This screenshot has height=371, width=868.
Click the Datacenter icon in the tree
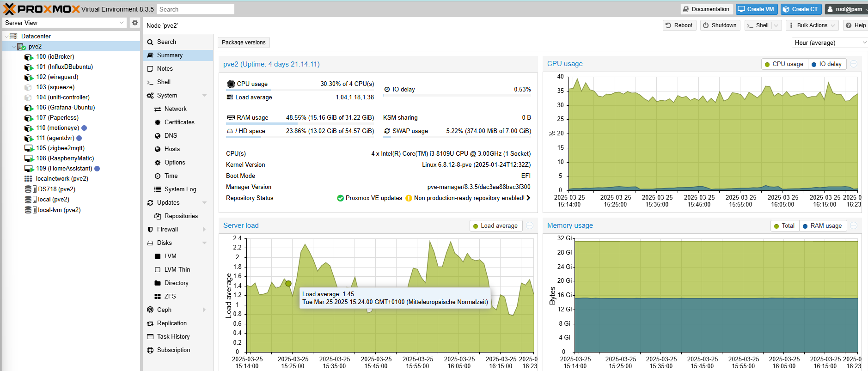tap(13, 36)
